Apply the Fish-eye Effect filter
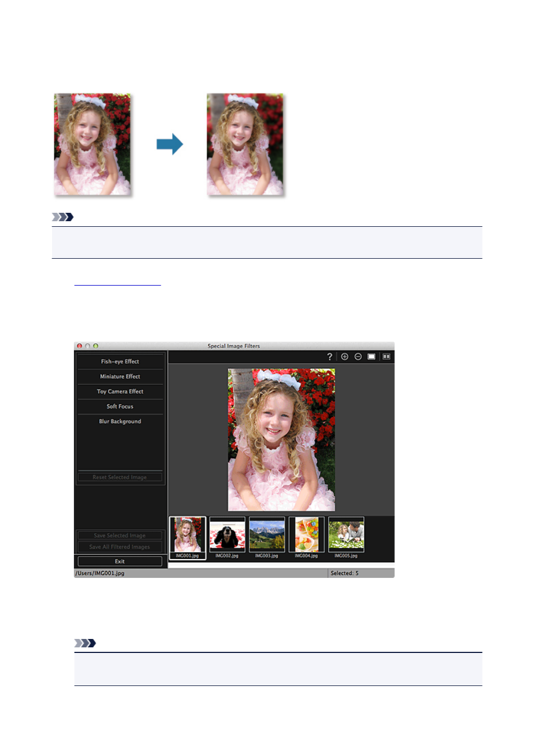534x756 pixels. [x=120, y=362]
